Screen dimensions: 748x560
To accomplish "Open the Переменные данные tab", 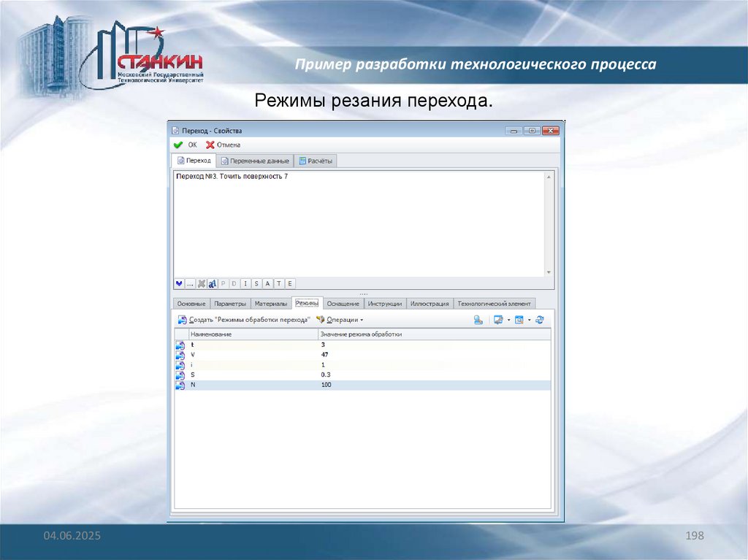I will tap(255, 161).
